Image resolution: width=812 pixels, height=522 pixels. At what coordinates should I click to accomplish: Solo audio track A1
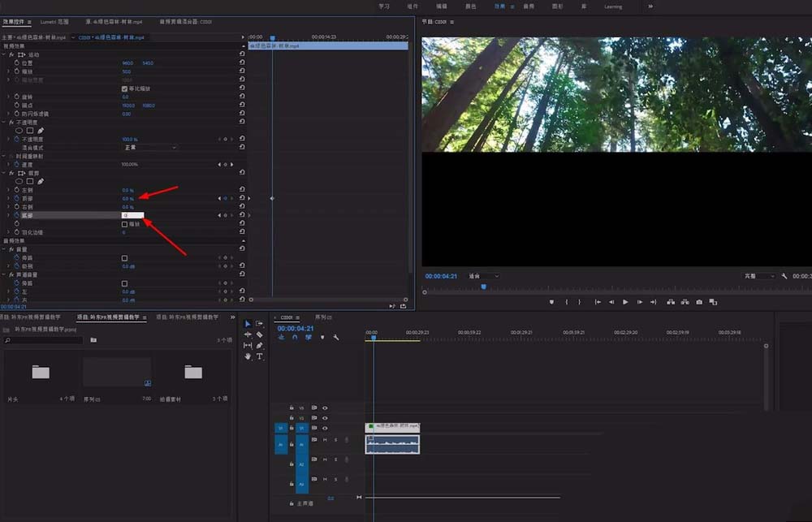[x=335, y=440]
